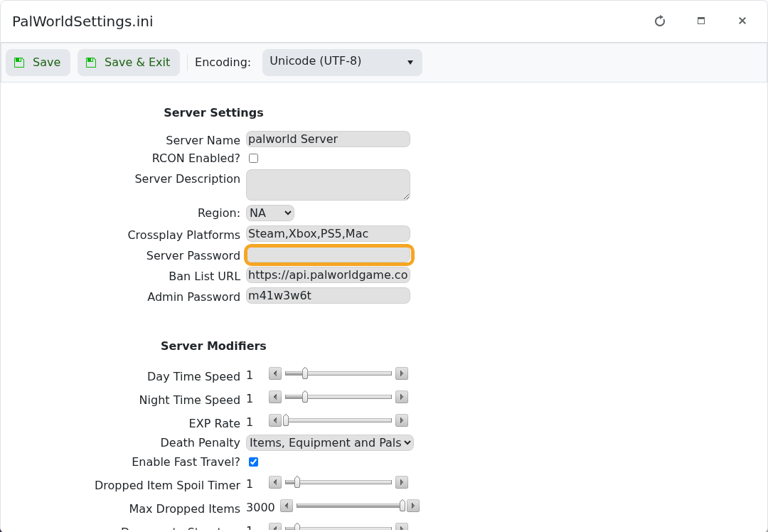768x532 pixels.
Task: Click the Enable Fast Travel? label
Action: pyautogui.click(x=186, y=462)
